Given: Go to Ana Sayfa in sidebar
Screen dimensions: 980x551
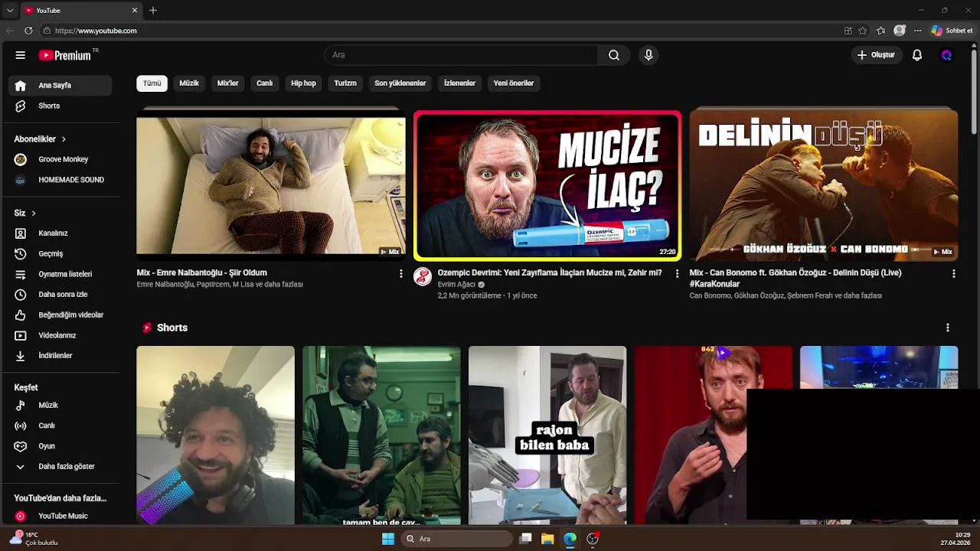Looking at the screenshot, I should [60, 86].
